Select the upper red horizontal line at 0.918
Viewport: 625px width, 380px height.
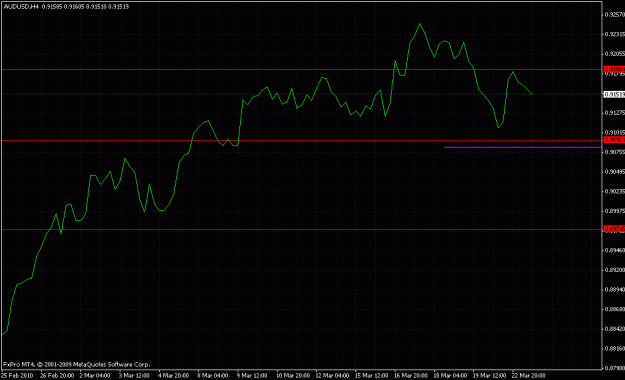(x=301, y=70)
